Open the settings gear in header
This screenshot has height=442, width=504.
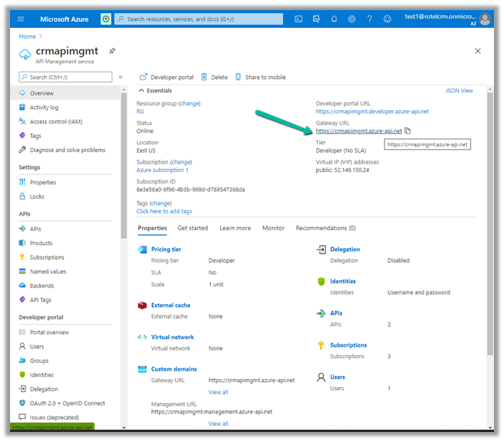coord(352,19)
